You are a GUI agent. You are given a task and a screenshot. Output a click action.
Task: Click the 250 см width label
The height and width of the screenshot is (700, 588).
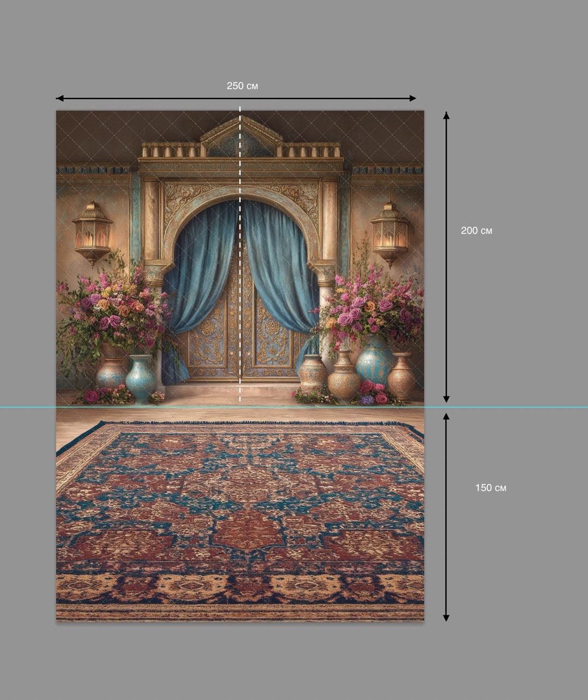[x=243, y=86]
